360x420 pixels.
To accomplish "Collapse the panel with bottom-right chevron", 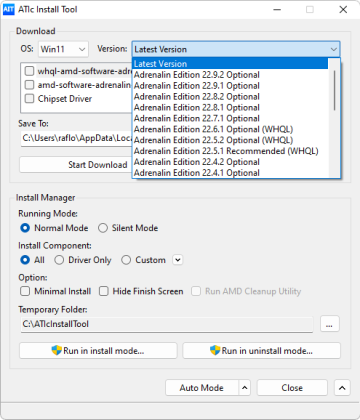I will pos(342,388).
